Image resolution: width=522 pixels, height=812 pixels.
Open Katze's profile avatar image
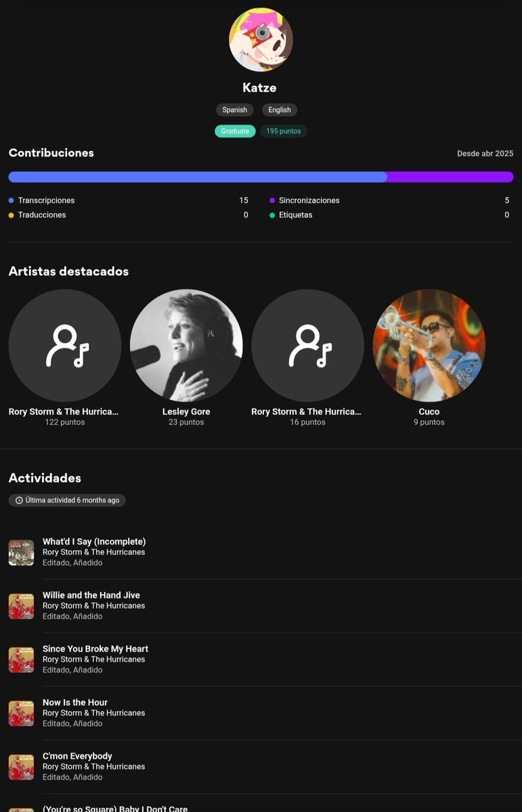[x=261, y=40]
